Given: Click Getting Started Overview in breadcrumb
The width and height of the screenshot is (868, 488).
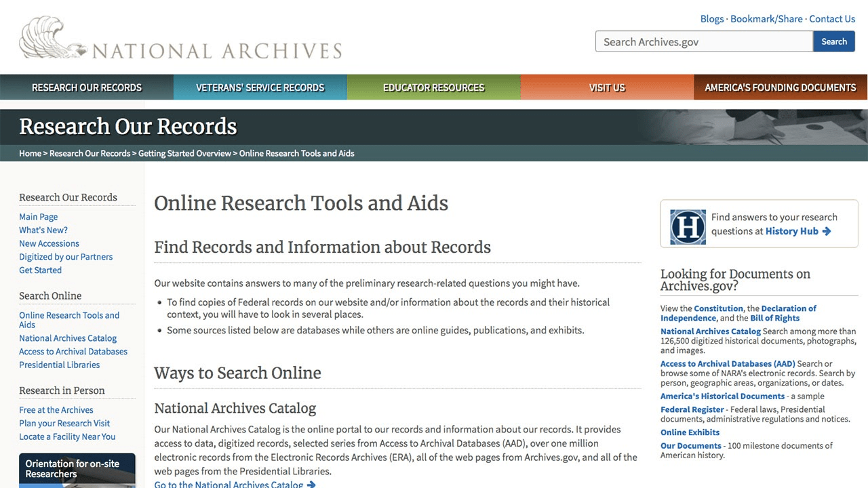Looking at the screenshot, I should point(184,153).
